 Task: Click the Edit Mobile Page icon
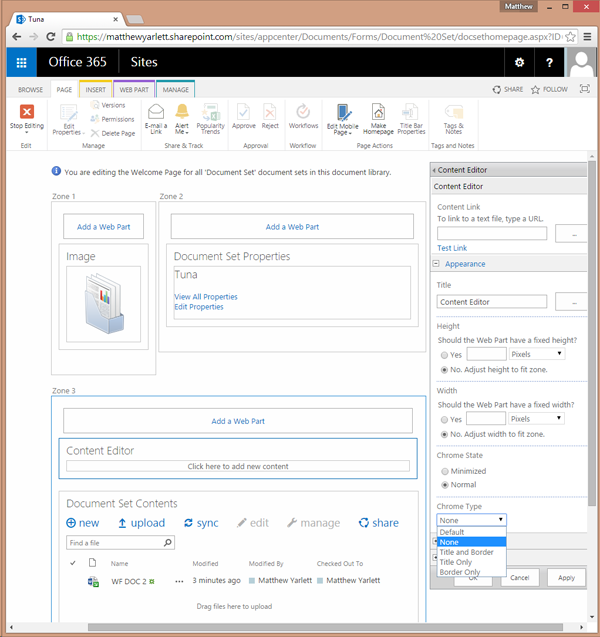point(343,113)
